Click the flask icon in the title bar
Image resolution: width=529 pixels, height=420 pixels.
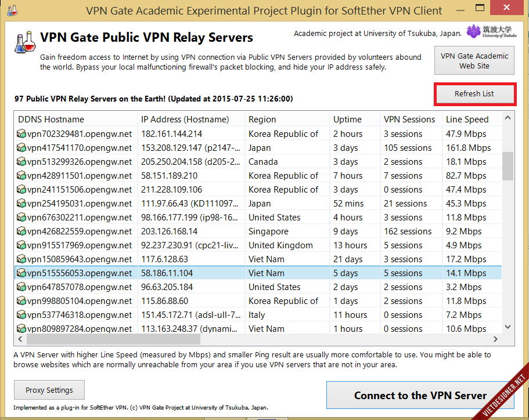pyautogui.click(x=12, y=10)
